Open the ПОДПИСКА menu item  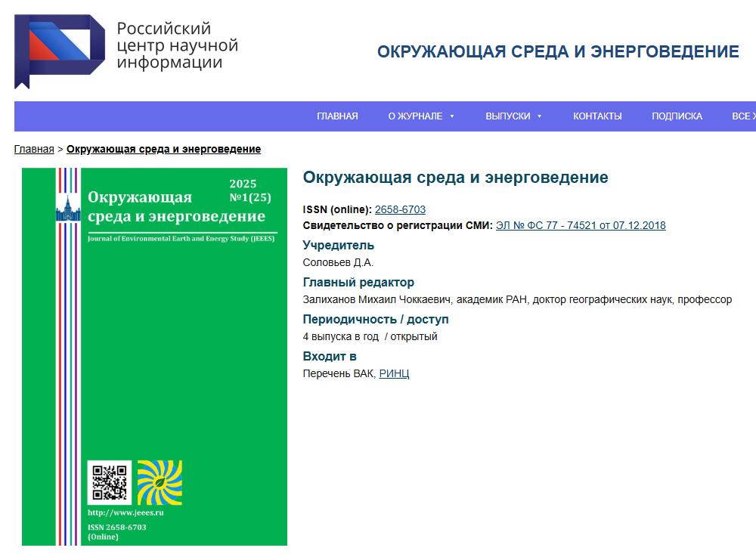click(x=677, y=116)
